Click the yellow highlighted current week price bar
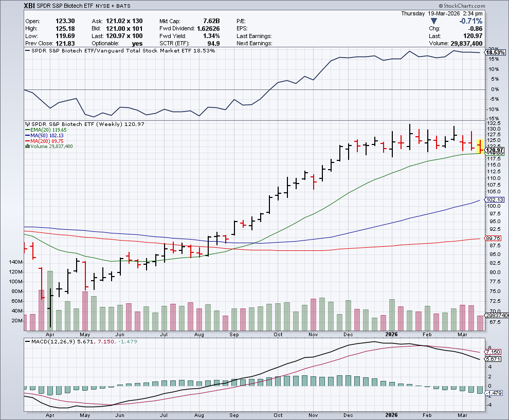This screenshot has width=509, height=420. point(480,147)
